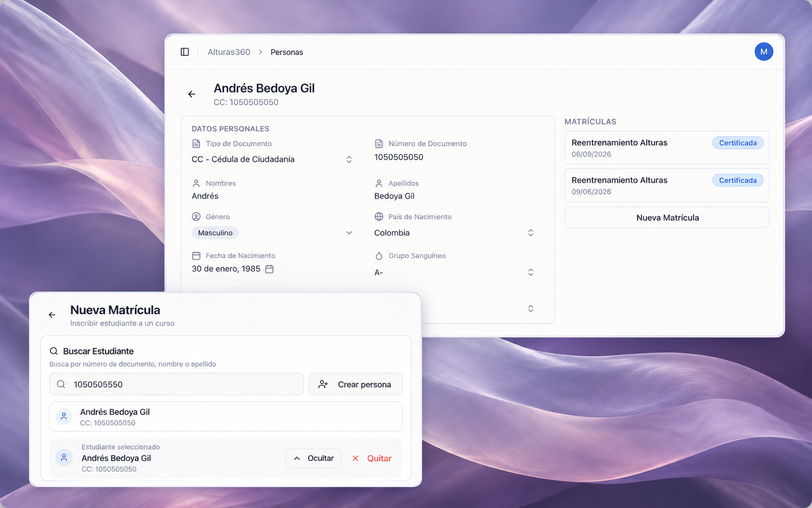Viewport: 812px width, 508px height.
Task: Click the MATRÍCULAS section heading
Action: click(x=590, y=122)
